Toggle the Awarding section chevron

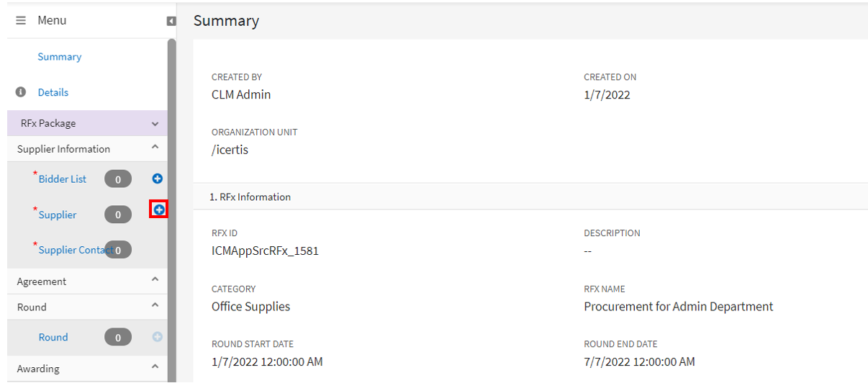coord(155,366)
